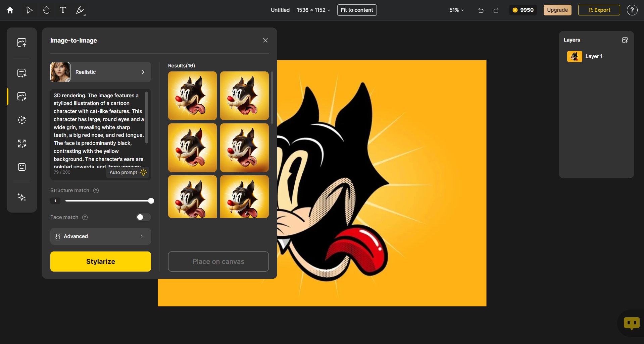Click the results list scrollbar
644x344 pixels.
coord(272,97)
